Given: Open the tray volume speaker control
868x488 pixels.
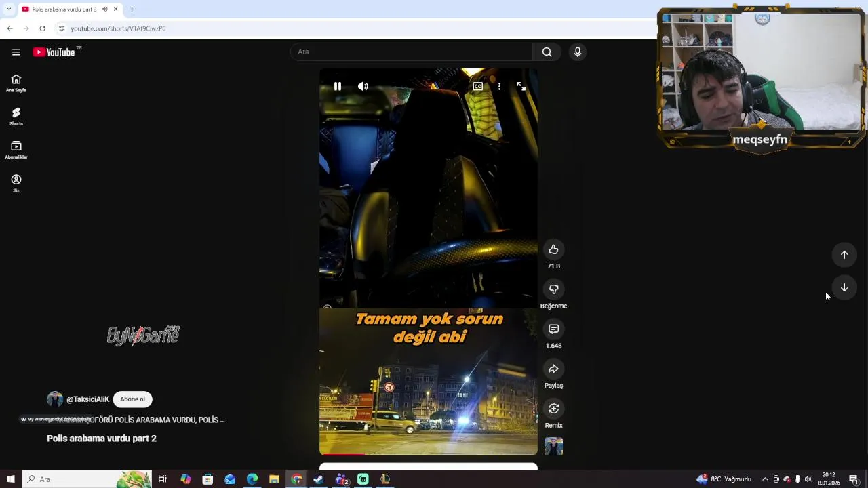Looking at the screenshot, I should [x=808, y=479].
